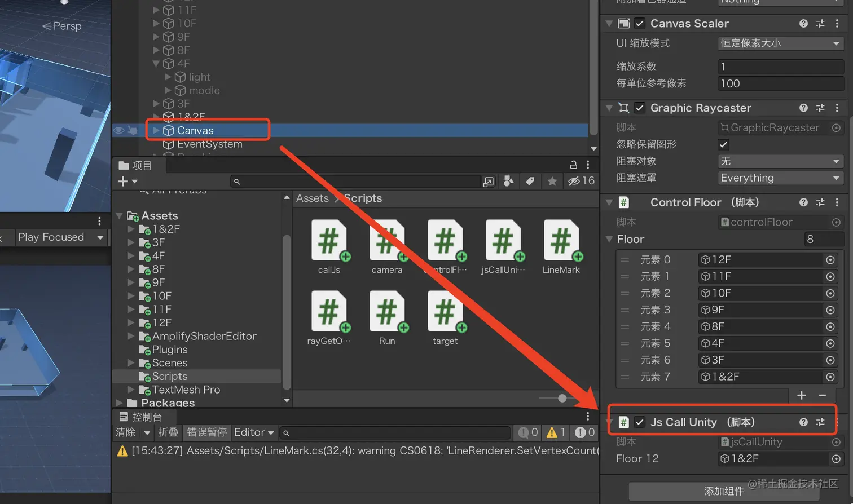This screenshot has width=853, height=504.
Task: Click the 添加组件 button
Action: tap(724, 491)
